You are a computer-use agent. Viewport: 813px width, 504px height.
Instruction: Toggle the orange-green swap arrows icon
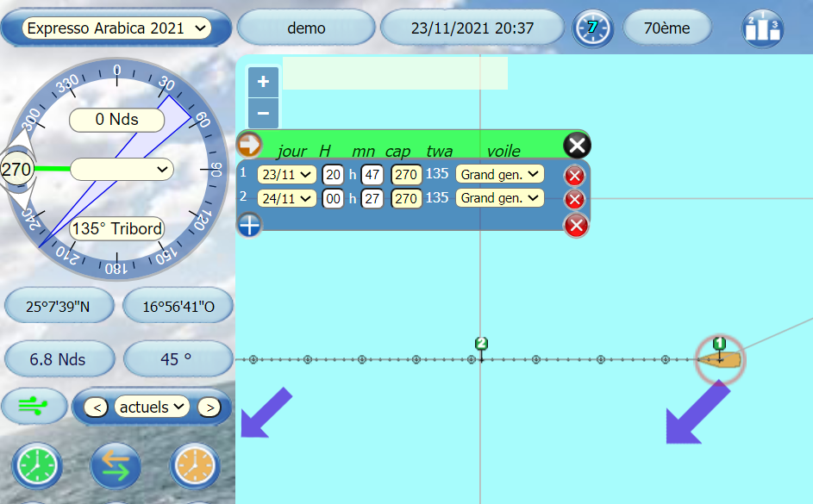click(116, 466)
